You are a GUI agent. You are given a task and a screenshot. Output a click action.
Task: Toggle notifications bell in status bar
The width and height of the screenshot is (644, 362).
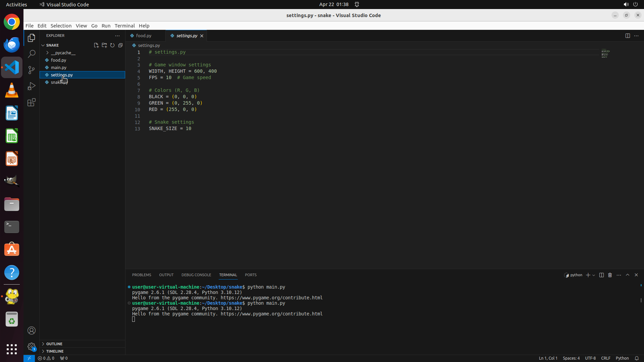(x=637, y=358)
